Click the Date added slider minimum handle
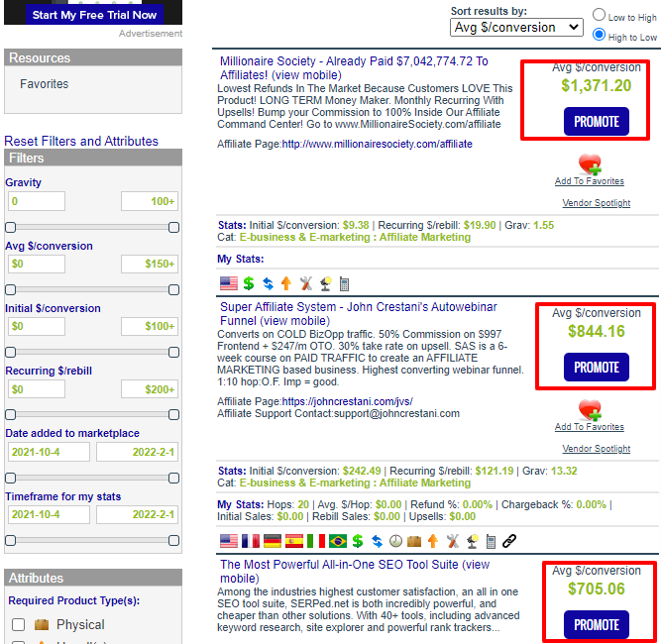Viewport: 661px width, 644px height. coord(11,478)
